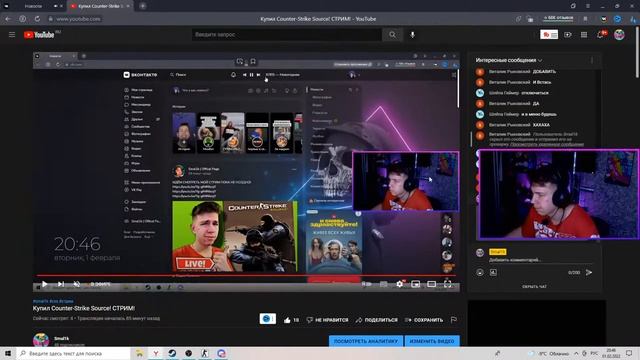The height and width of the screenshot is (360, 640).
Task: Open the SmalTk channel avatar
Action: coord(41,340)
